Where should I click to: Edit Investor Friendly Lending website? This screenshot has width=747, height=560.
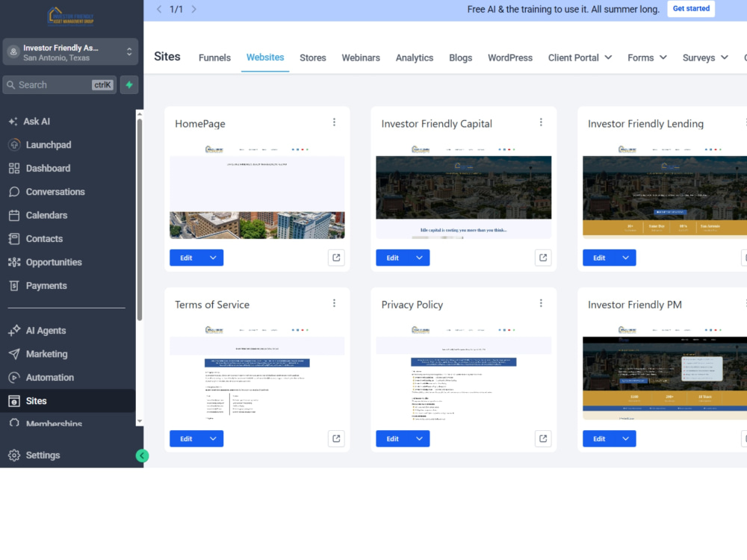point(599,258)
